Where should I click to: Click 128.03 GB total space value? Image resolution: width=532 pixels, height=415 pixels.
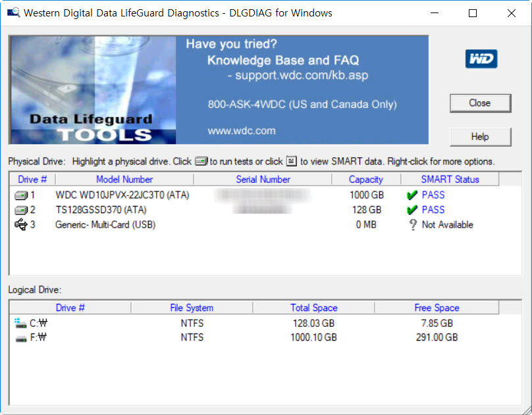[314, 323]
